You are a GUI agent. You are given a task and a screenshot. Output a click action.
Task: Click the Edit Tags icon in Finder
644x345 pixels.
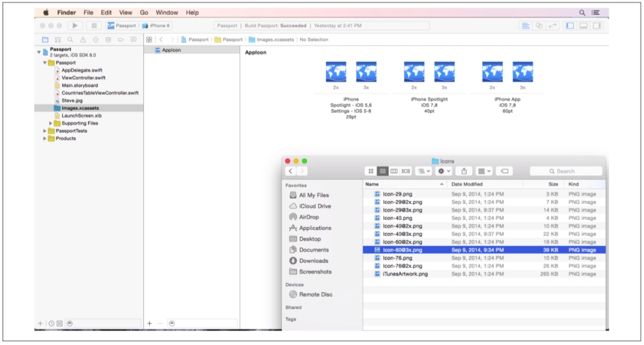(x=504, y=171)
